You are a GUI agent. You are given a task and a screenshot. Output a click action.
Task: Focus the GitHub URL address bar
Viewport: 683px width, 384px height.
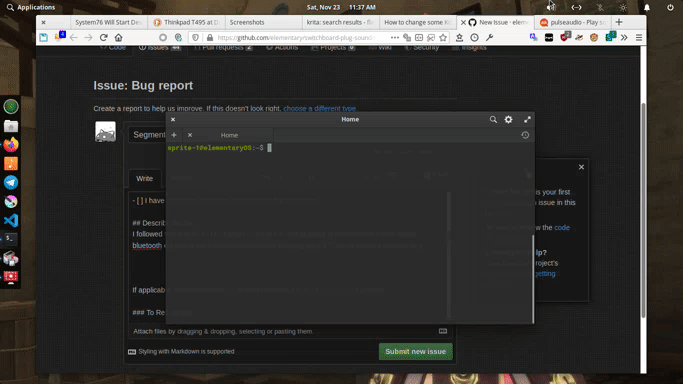pyautogui.click(x=296, y=37)
